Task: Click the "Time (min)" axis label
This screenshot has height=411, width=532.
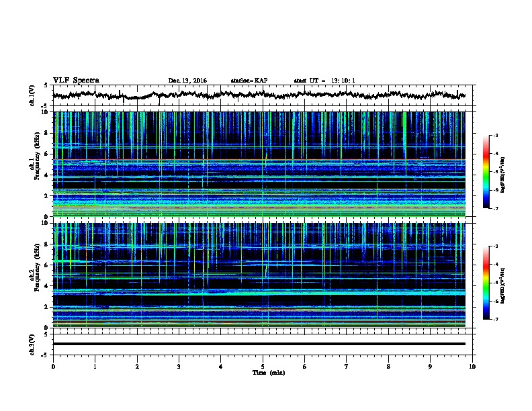Action: tap(269, 373)
